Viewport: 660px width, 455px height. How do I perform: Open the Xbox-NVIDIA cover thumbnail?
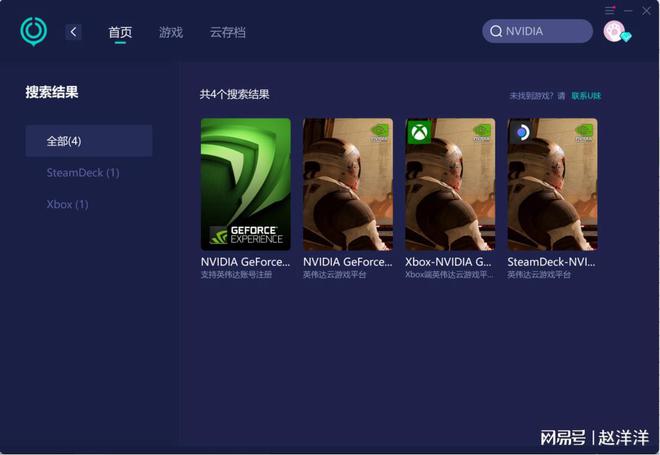tap(450, 184)
